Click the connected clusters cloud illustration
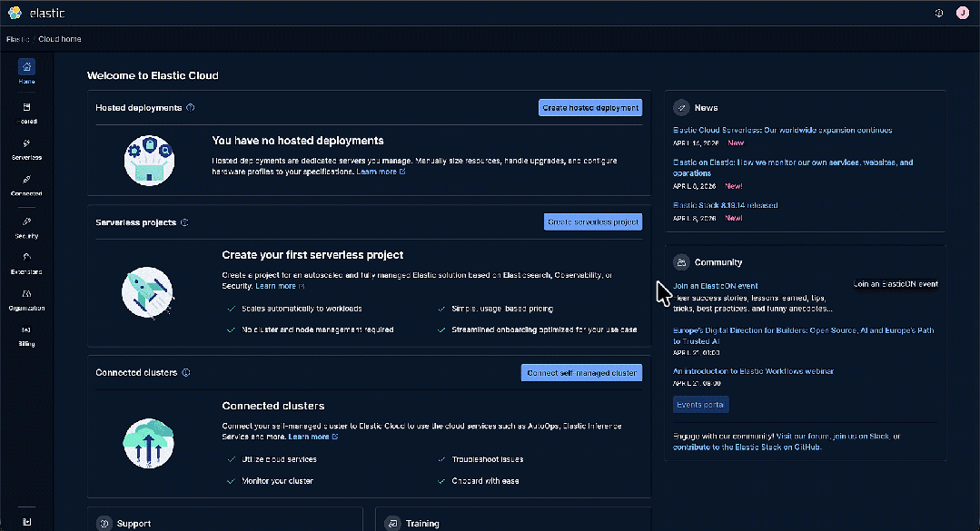Viewport: 980px width, 531px height. click(x=149, y=444)
